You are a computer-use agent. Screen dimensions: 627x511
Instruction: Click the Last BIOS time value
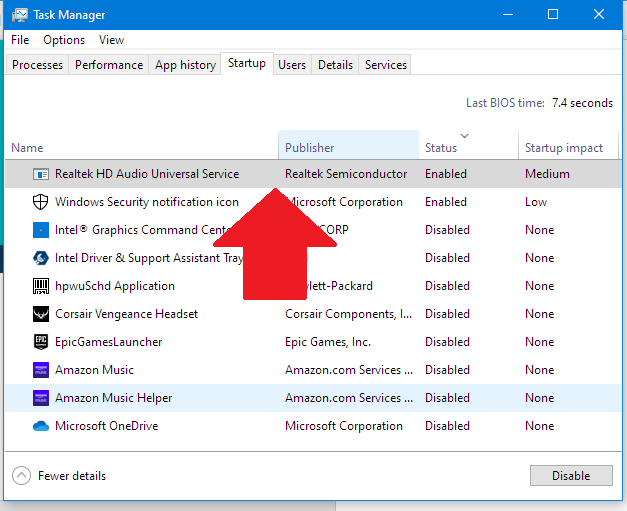click(x=582, y=103)
